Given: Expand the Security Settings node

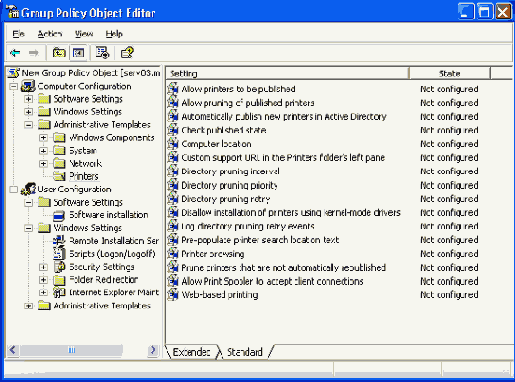Looking at the screenshot, I should pos(43,267).
